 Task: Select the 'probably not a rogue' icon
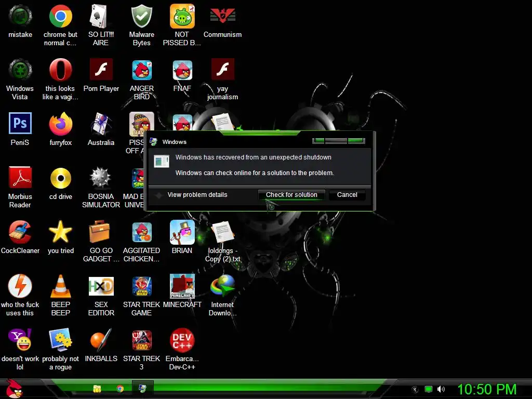click(60, 340)
